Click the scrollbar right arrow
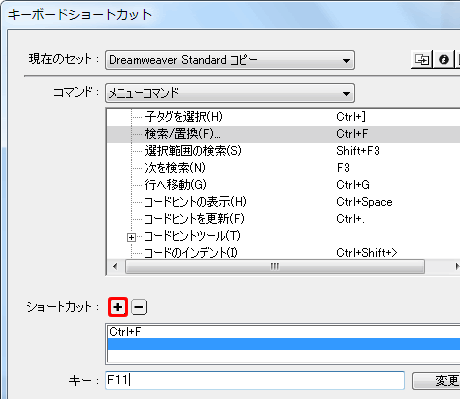460x399 pixels. 457,267
